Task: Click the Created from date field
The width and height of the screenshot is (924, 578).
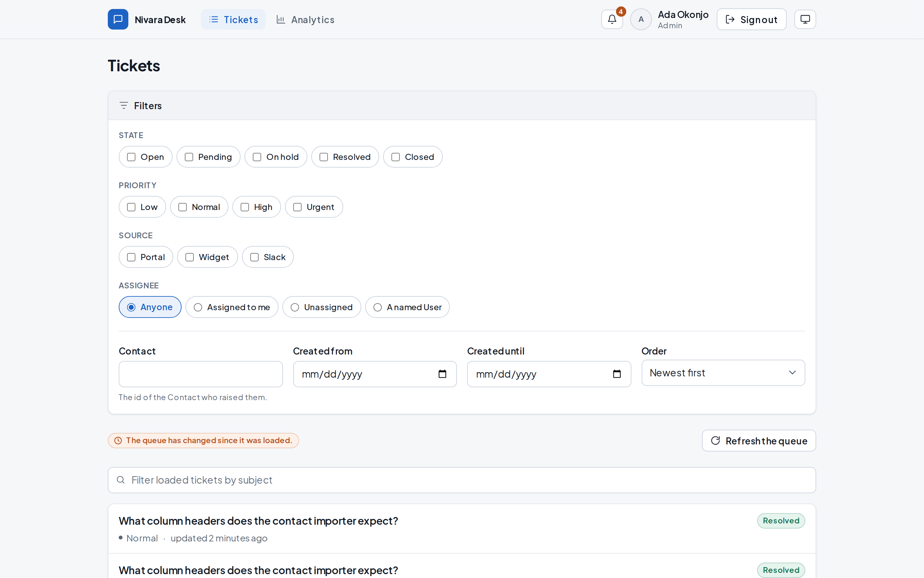Action: [374, 374]
